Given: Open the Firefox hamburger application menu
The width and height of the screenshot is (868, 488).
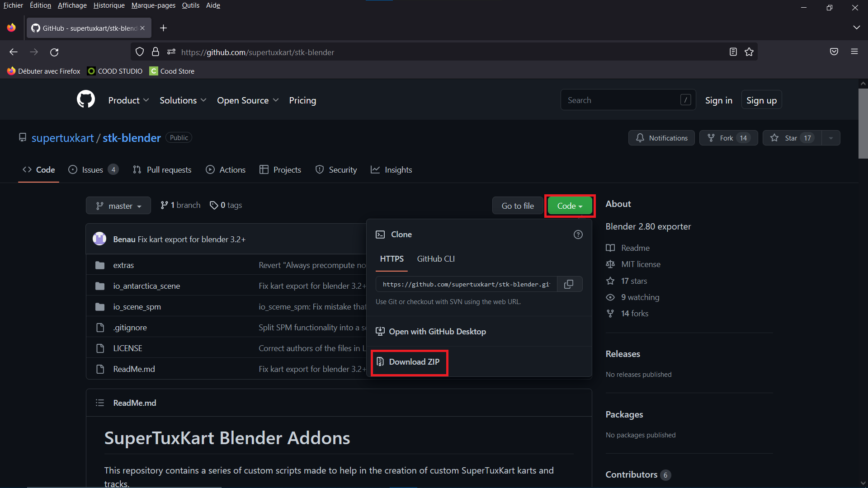Looking at the screenshot, I should point(854,52).
